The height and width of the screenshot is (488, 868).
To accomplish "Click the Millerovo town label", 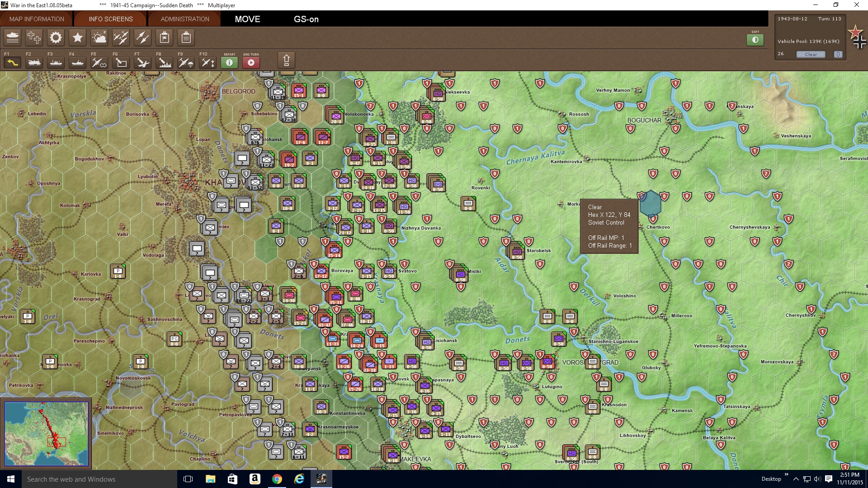I will pos(682,316).
